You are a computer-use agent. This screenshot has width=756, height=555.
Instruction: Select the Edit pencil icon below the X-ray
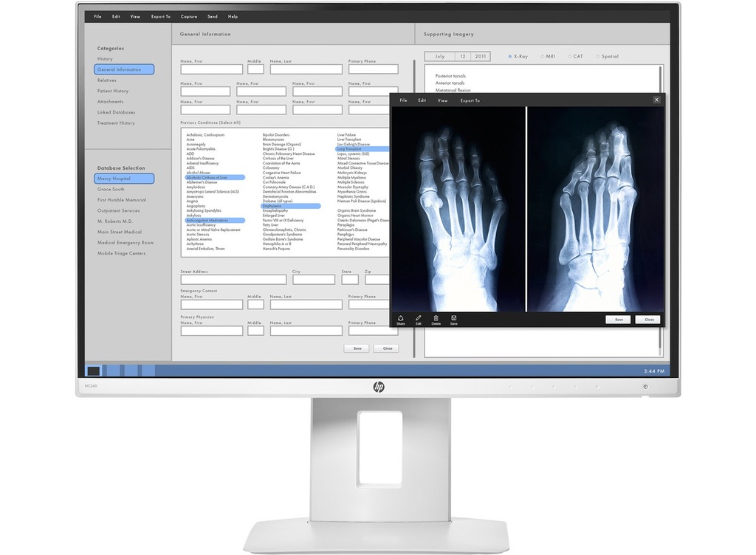418,319
